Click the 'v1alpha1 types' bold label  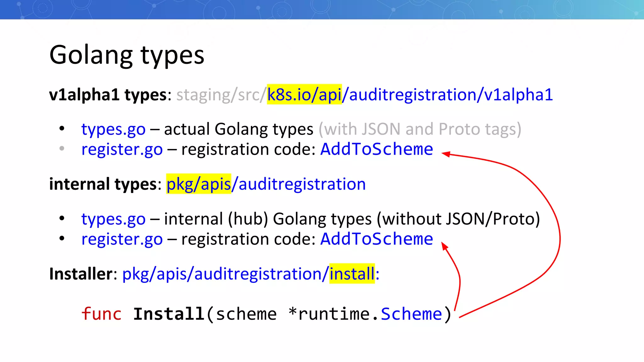[x=108, y=95]
